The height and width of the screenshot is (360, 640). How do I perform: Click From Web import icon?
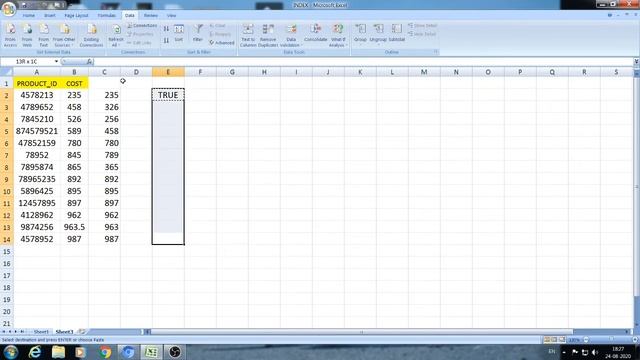(27, 35)
